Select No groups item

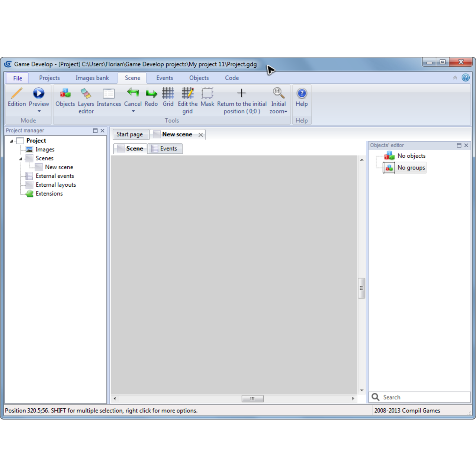(411, 168)
